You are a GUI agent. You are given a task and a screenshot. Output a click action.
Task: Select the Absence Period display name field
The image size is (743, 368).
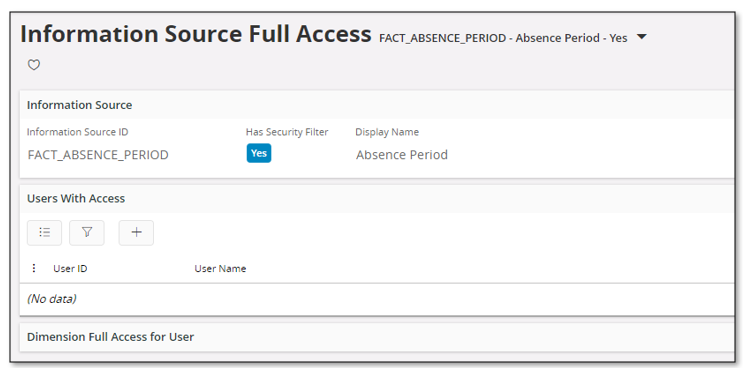pos(402,155)
